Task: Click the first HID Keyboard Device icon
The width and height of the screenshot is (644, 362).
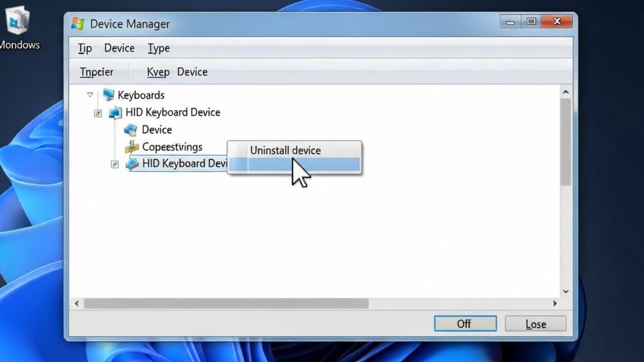Action: pos(115,112)
